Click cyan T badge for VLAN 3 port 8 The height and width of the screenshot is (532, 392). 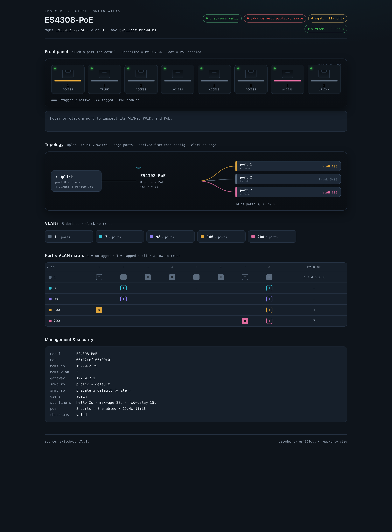pos(269,288)
